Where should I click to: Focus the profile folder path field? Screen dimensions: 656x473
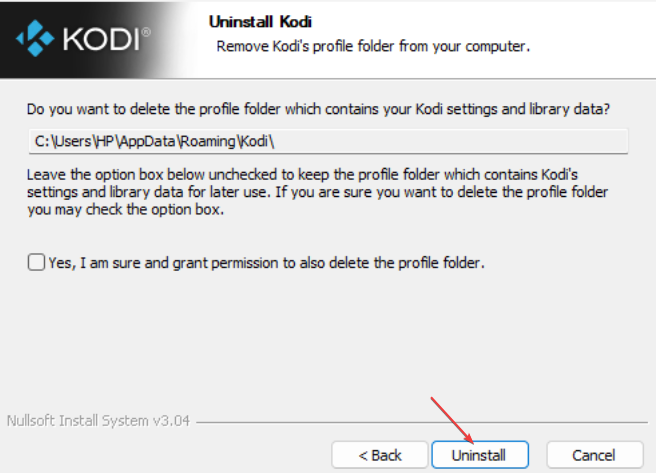pyautogui.click(x=328, y=141)
